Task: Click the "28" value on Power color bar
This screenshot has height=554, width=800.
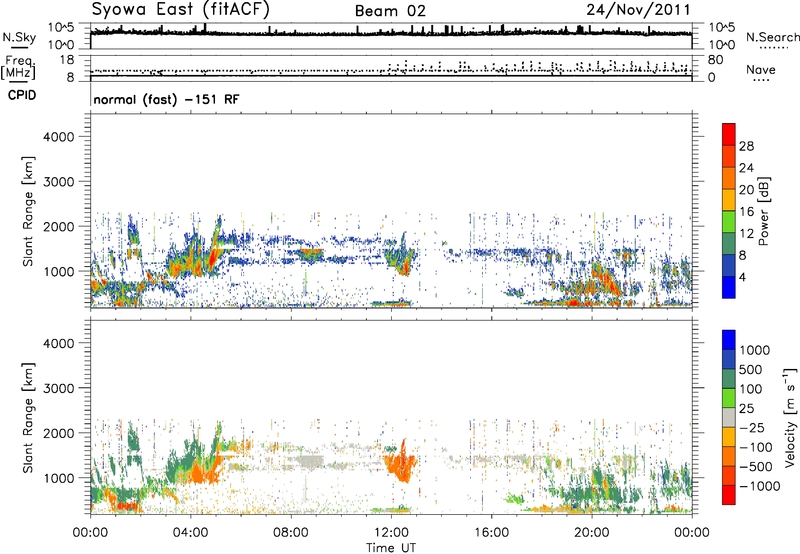Action: pyautogui.click(x=746, y=146)
